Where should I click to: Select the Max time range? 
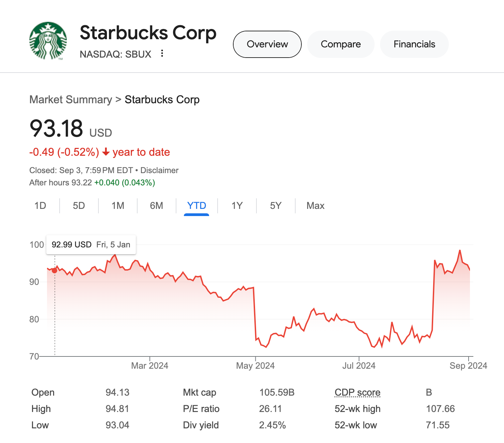[x=315, y=206]
